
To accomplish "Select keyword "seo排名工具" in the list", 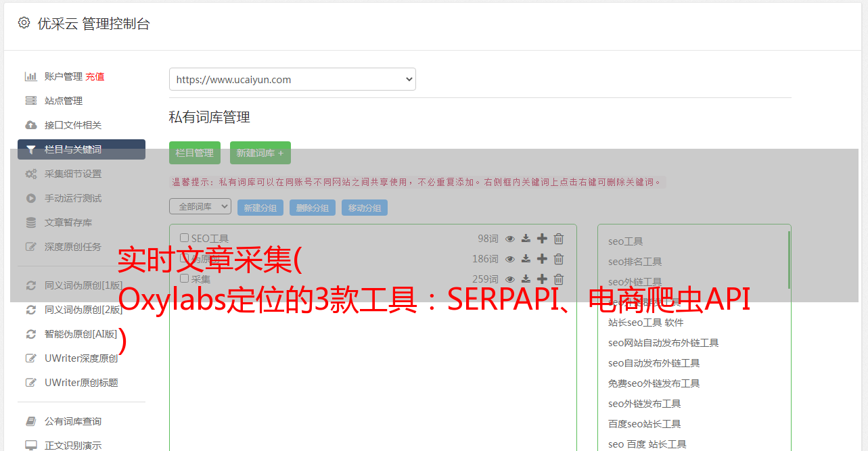I will (635, 262).
